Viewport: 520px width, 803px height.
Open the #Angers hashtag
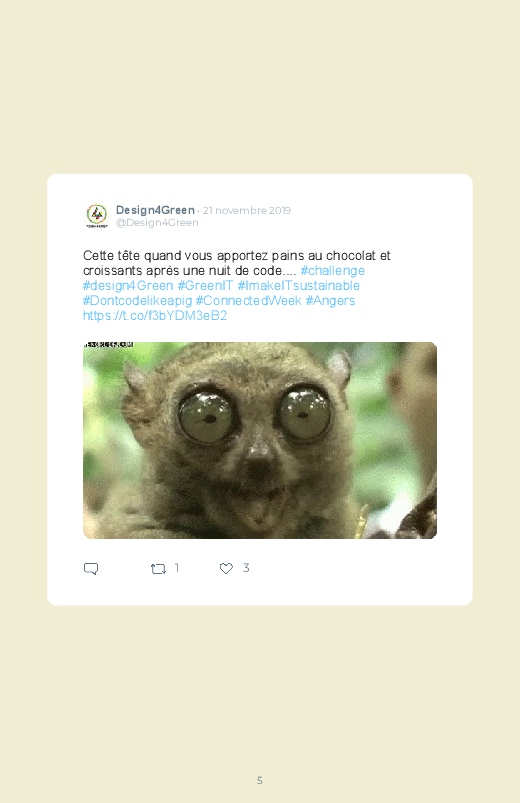point(330,300)
